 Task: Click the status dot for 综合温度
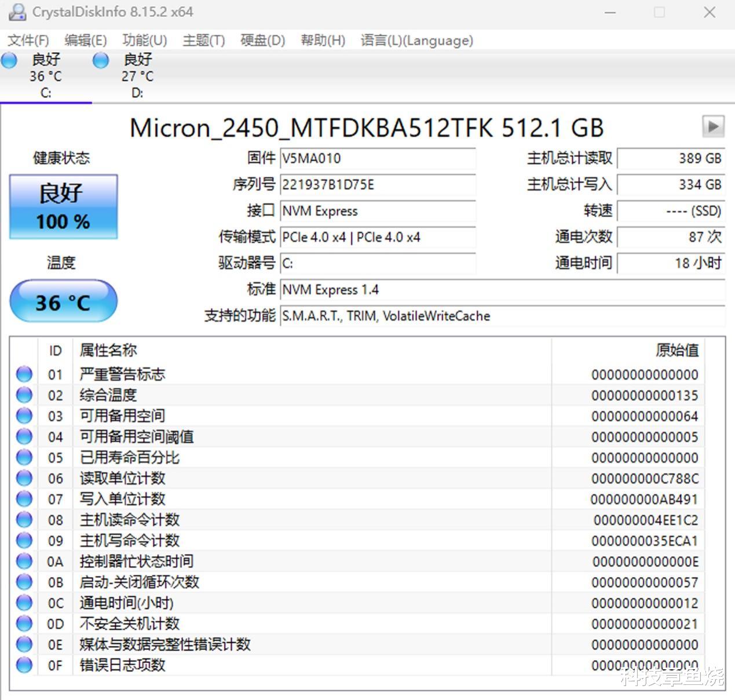tap(24, 395)
